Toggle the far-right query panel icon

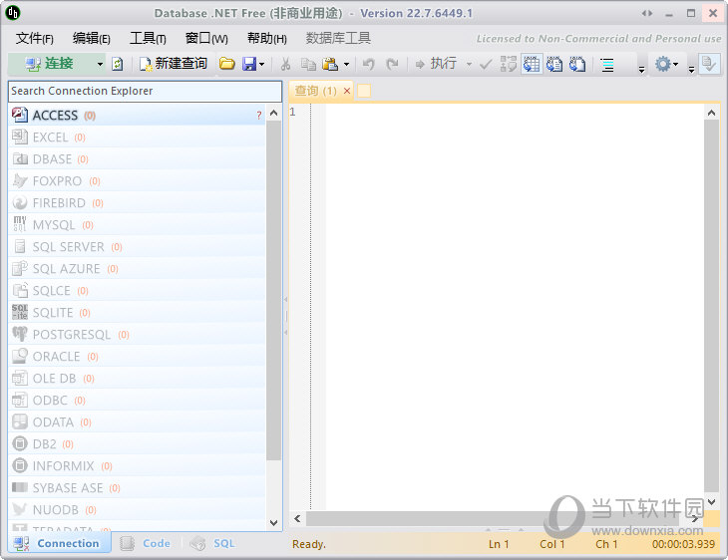pyautogui.click(x=709, y=64)
